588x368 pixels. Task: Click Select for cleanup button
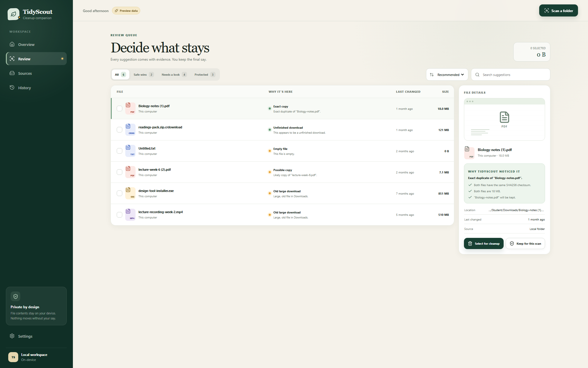click(x=484, y=243)
